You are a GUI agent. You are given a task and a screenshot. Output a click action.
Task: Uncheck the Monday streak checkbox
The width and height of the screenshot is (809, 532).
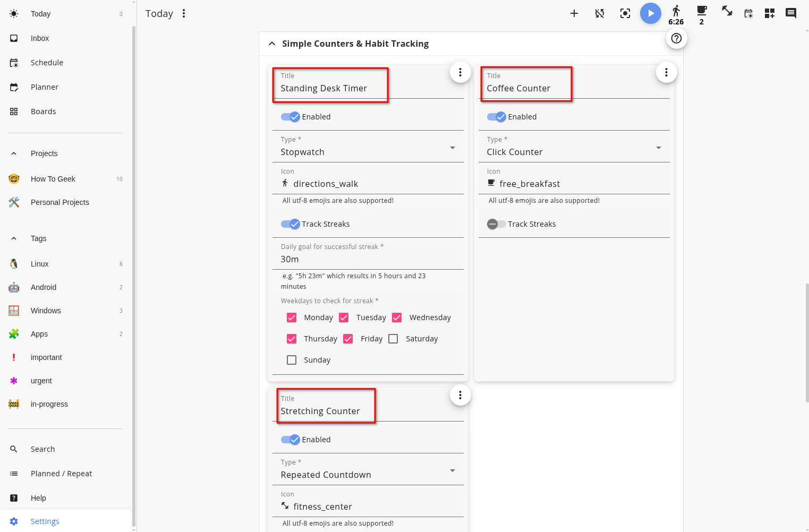(x=292, y=318)
